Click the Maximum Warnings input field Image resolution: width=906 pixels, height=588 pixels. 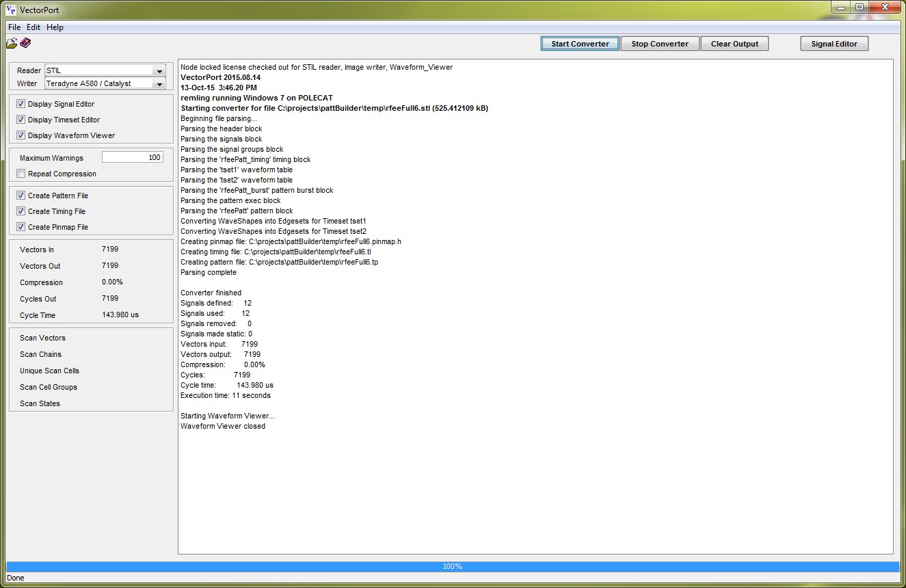[133, 157]
